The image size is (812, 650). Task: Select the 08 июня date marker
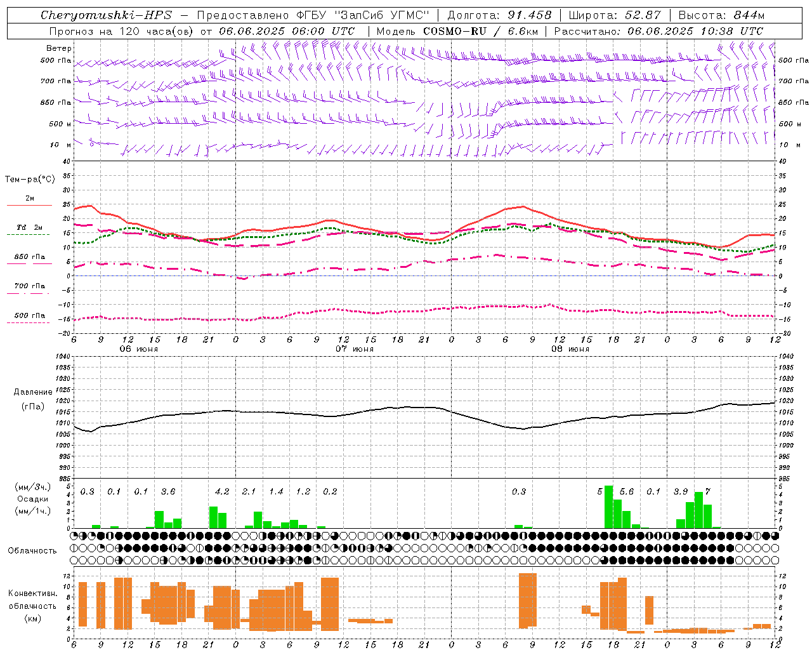(x=570, y=349)
